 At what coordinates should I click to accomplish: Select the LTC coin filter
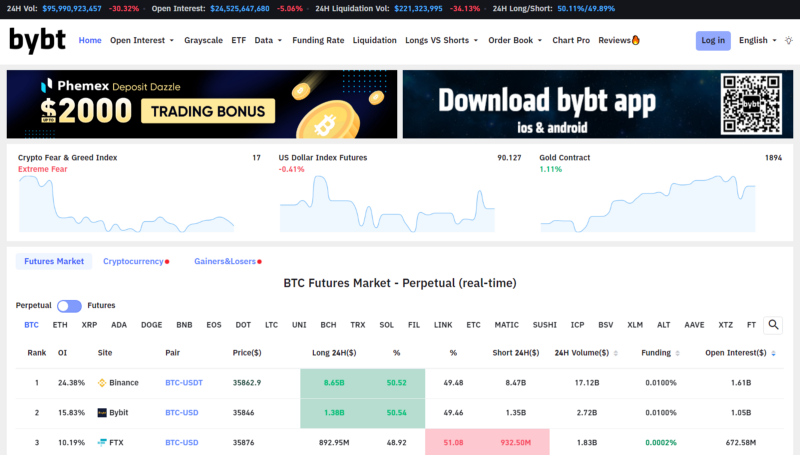pos(271,325)
